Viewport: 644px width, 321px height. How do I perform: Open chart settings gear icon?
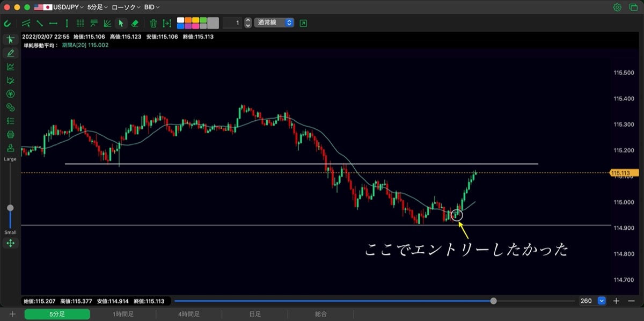[617, 8]
